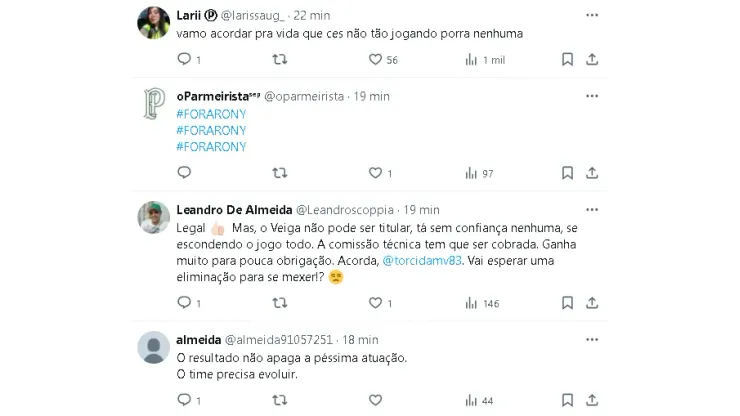Retweet Larii's post about acordar pra vida

tap(280, 59)
